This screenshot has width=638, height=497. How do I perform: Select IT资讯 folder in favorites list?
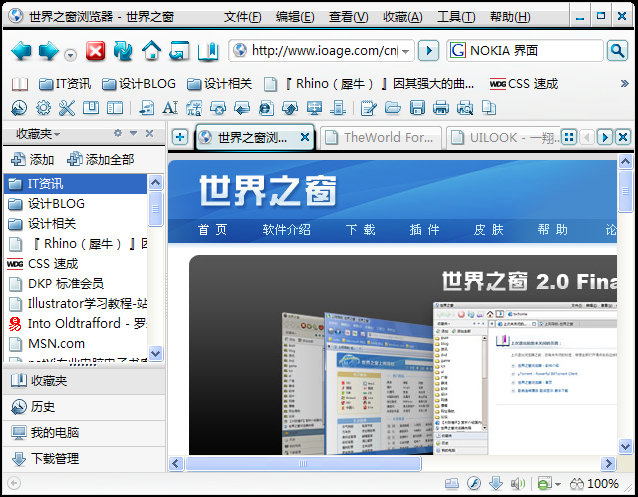[76, 184]
